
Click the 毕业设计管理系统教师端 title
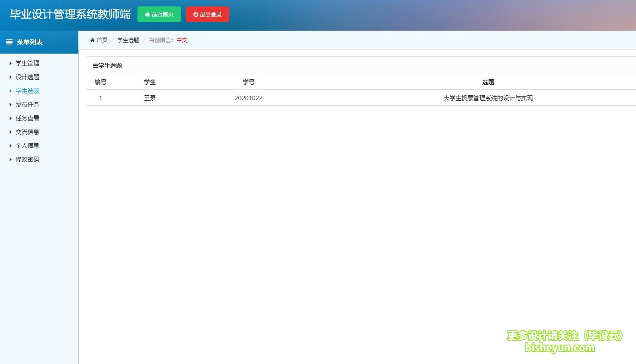point(70,14)
